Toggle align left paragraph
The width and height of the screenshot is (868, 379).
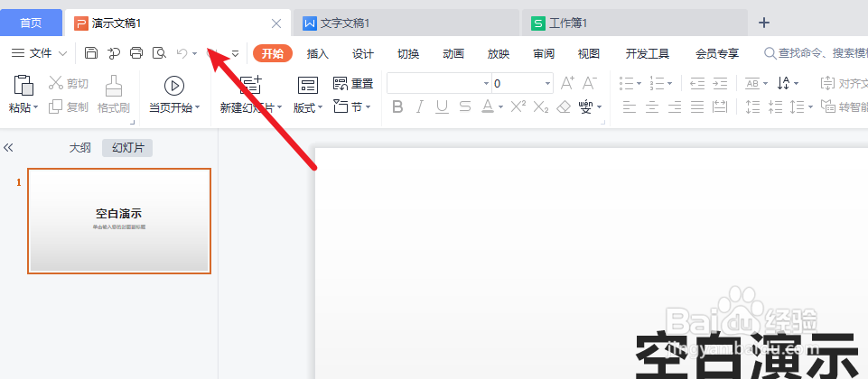tap(630, 106)
